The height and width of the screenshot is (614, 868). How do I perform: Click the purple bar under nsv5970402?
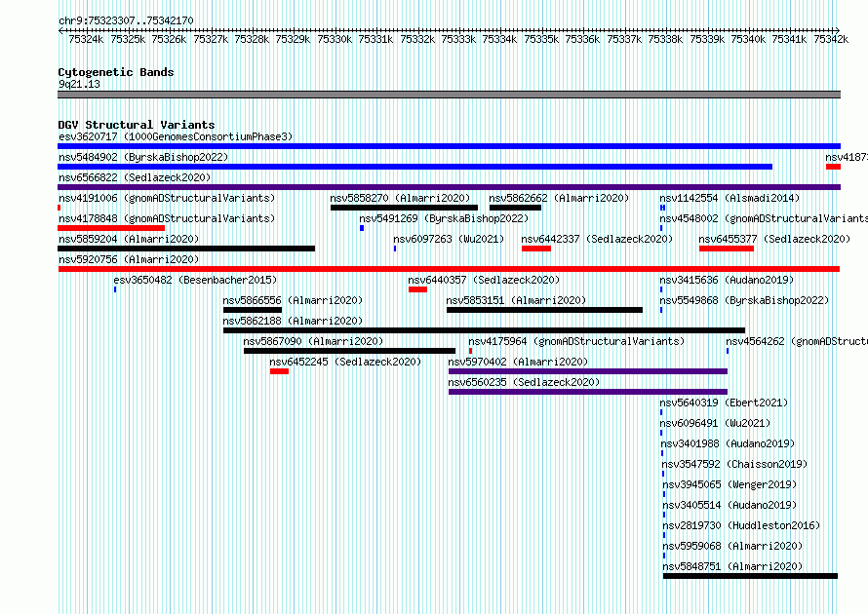pyautogui.click(x=588, y=371)
